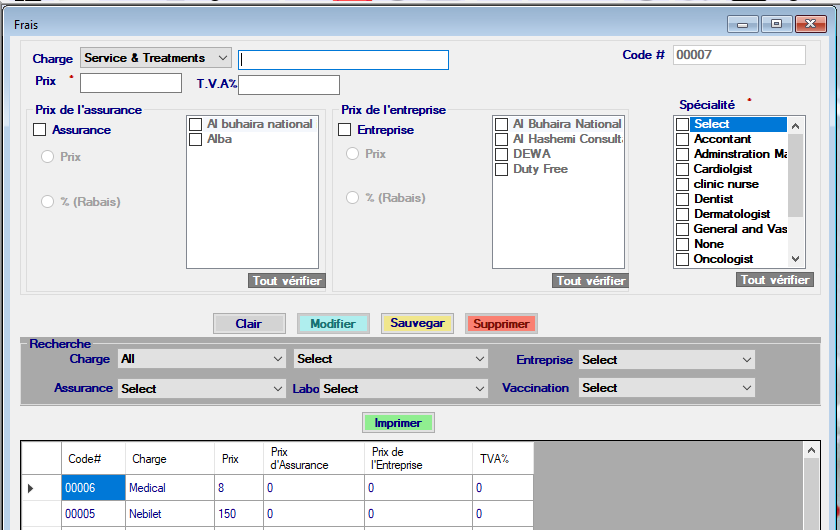Click the Clair button

[248, 324]
